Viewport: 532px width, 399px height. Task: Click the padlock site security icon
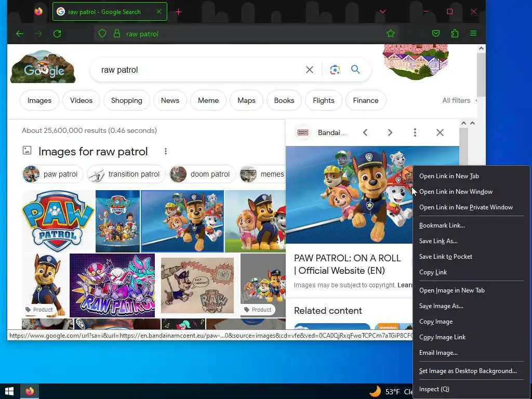[x=117, y=34]
